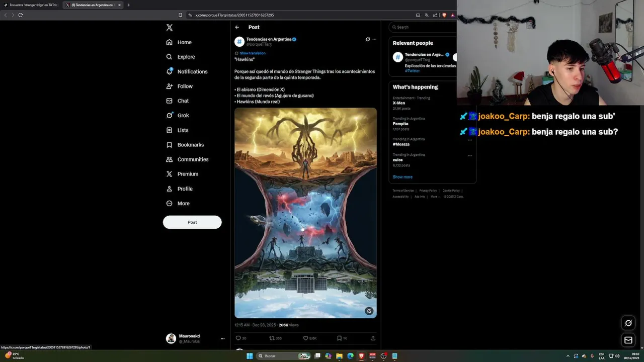Click the share icon below post

[x=373, y=338]
